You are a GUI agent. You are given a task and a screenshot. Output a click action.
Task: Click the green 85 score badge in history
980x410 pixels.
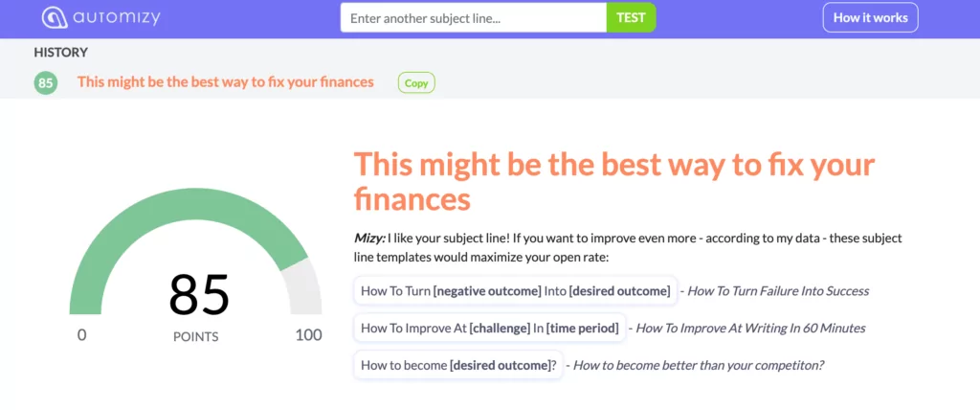(x=46, y=82)
